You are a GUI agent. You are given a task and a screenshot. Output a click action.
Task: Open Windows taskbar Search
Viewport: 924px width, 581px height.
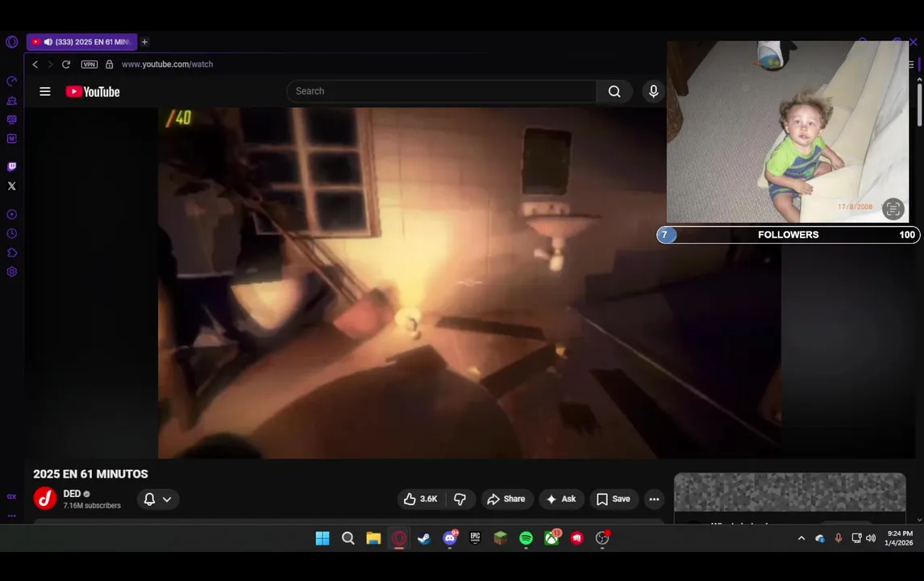348,538
